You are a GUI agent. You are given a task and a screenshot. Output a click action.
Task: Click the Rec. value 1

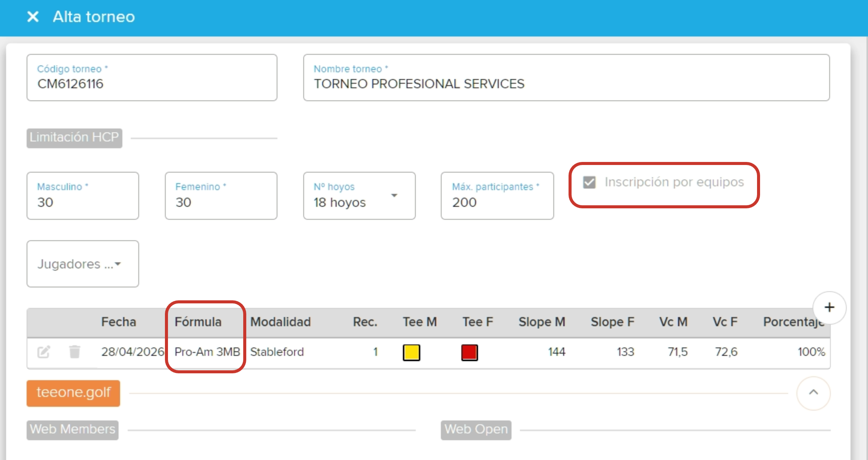click(375, 352)
